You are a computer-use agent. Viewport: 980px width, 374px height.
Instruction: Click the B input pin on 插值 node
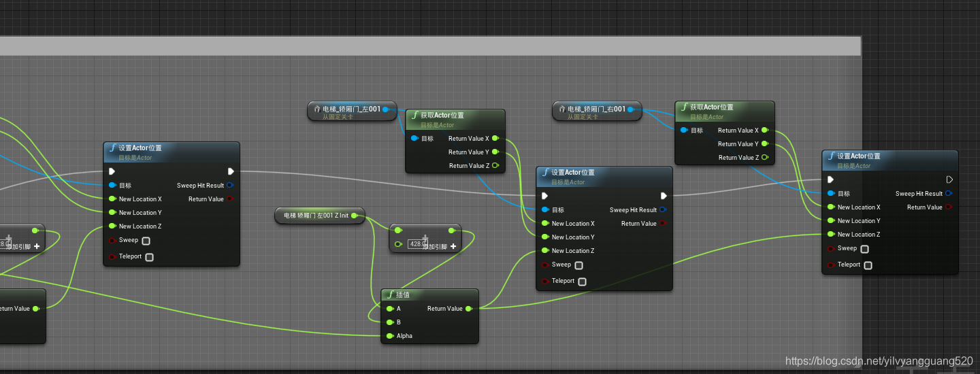390,322
